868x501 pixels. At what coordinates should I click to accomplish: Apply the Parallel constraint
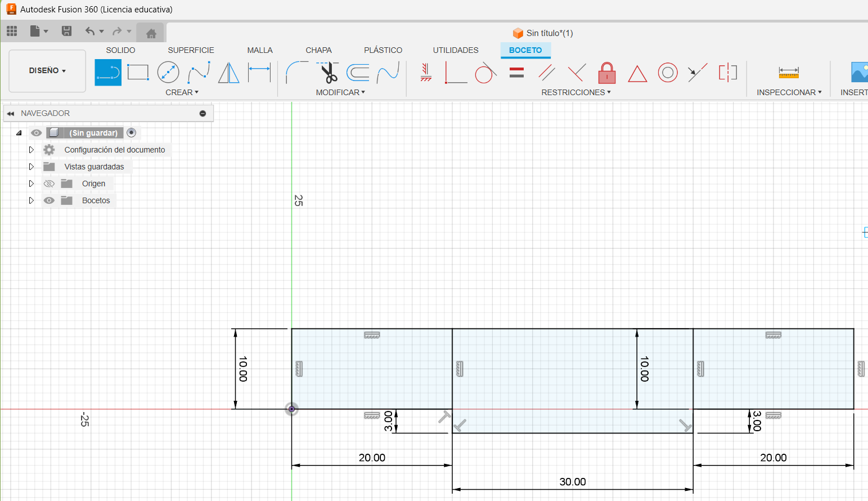pyautogui.click(x=546, y=73)
